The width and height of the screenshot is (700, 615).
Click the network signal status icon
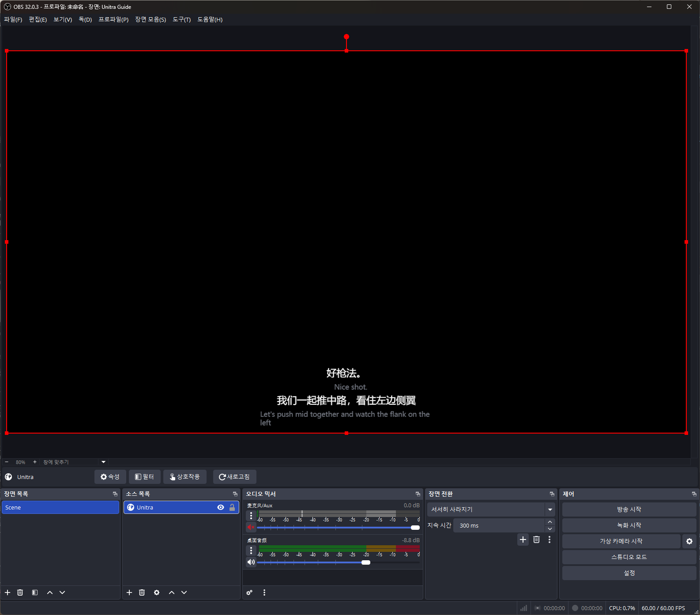click(523, 608)
